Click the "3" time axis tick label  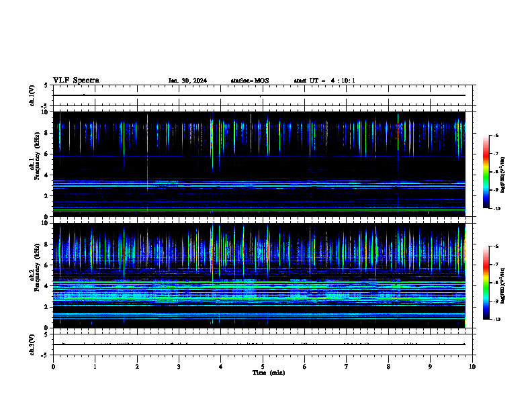click(x=179, y=367)
